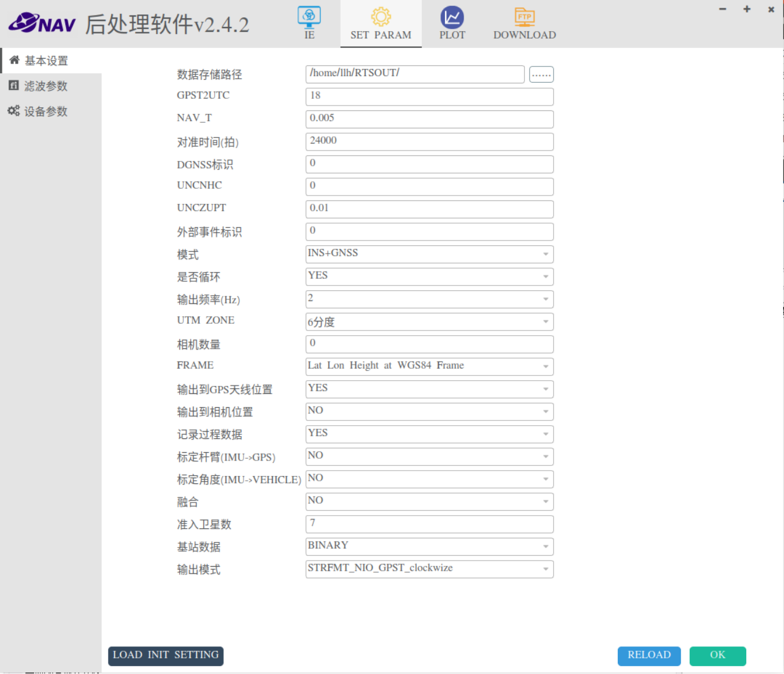Enable the 融合 option

(x=428, y=501)
